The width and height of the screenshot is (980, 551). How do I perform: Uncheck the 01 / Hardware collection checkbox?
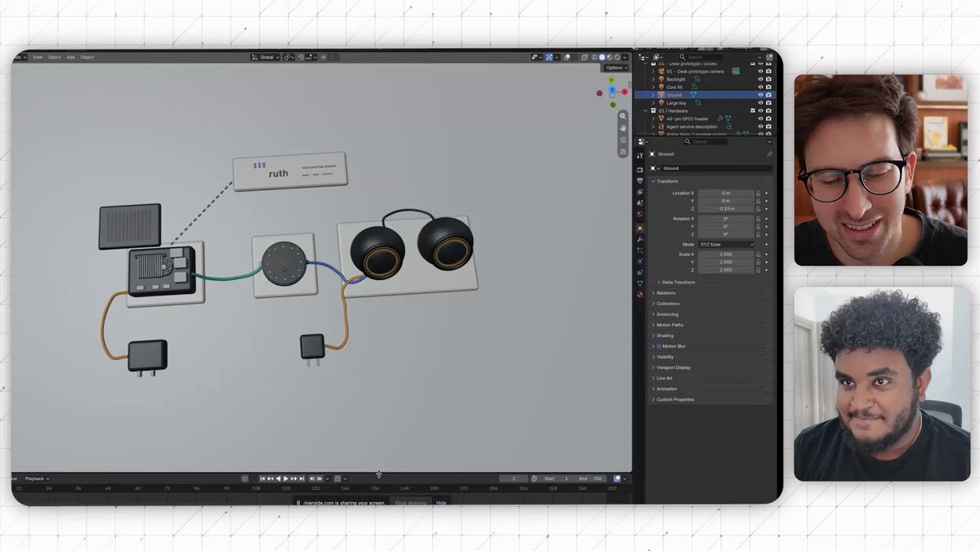[753, 110]
